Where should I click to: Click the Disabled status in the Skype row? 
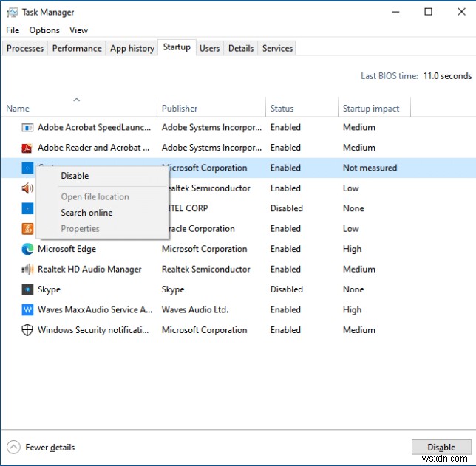(x=286, y=289)
